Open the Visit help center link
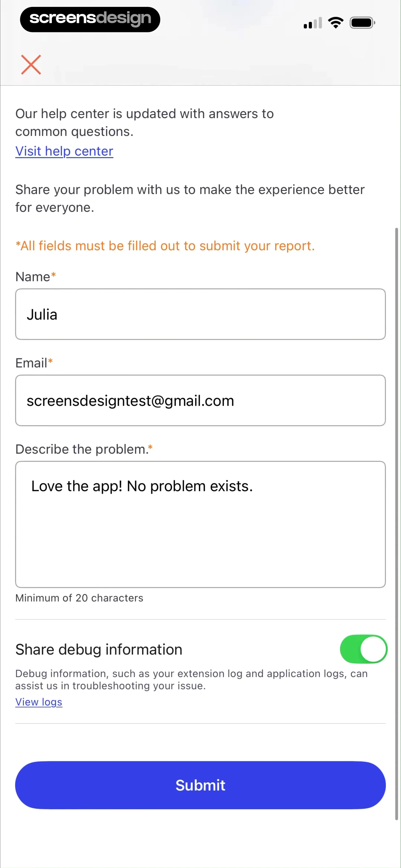Image resolution: width=401 pixels, height=868 pixels. click(x=64, y=151)
